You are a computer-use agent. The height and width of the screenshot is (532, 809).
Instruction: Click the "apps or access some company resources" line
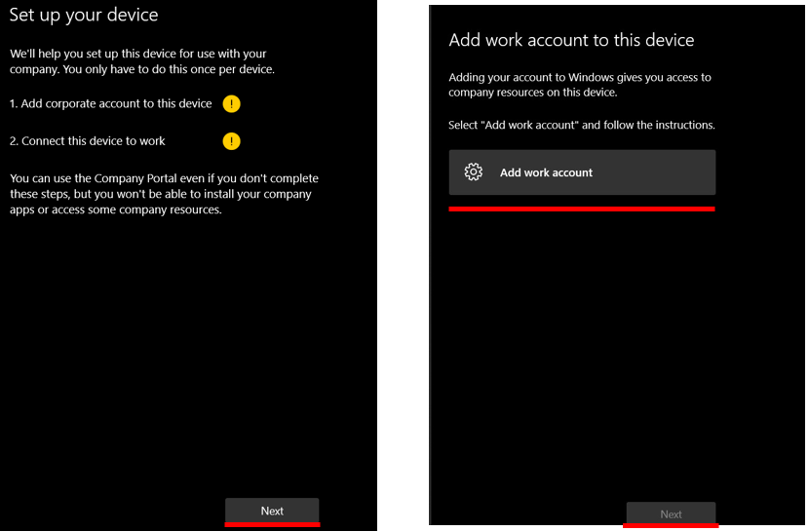tap(115, 210)
